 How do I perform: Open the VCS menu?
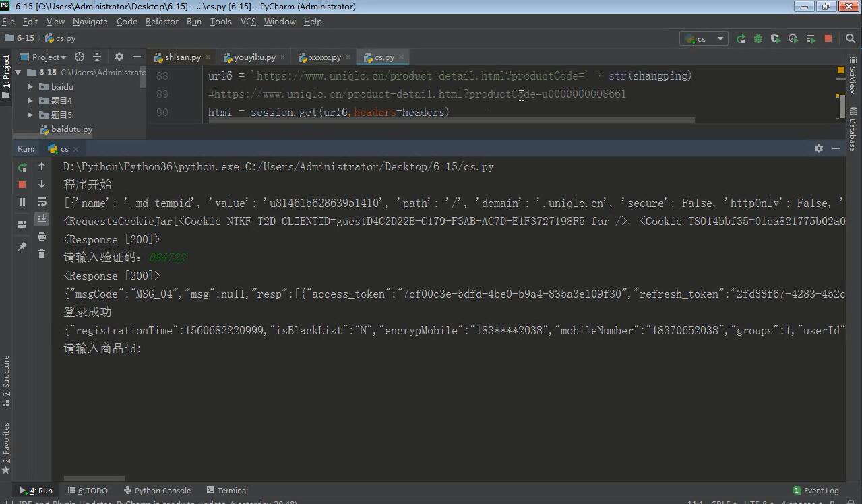pyautogui.click(x=248, y=22)
